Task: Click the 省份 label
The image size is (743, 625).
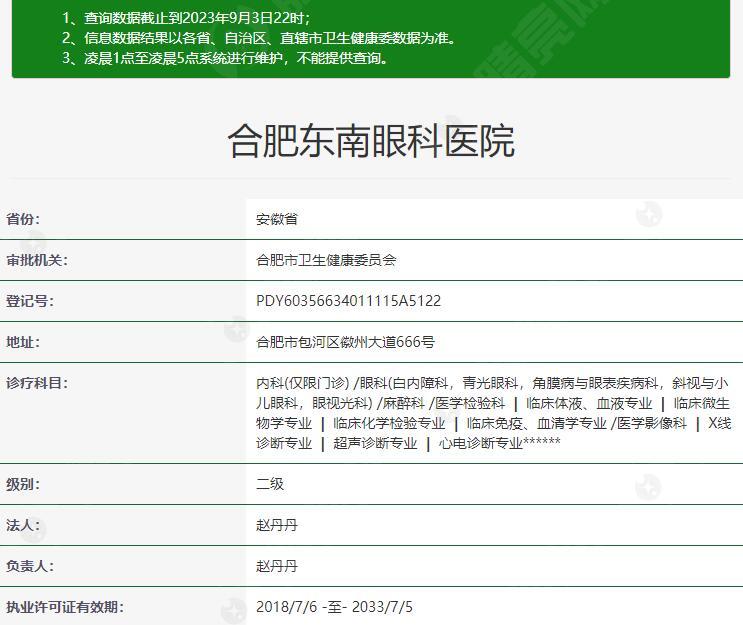Action: pyautogui.click(x=23, y=219)
